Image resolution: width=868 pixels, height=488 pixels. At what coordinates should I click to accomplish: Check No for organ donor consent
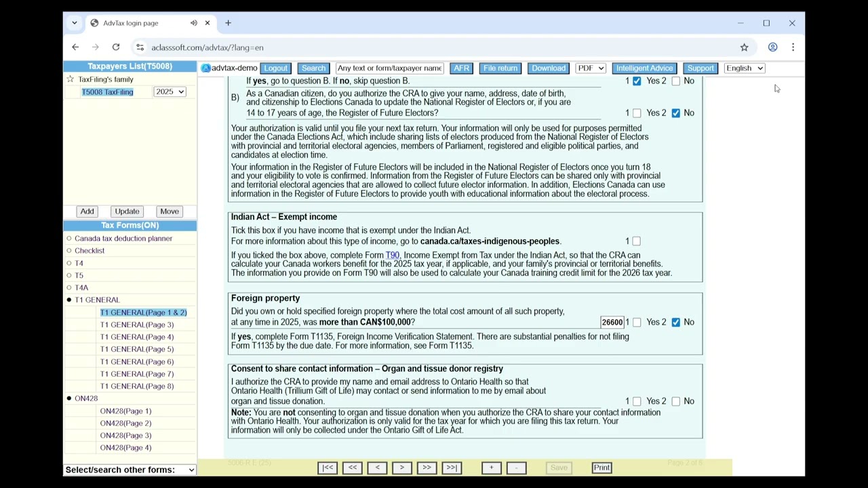(x=676, y=401)
